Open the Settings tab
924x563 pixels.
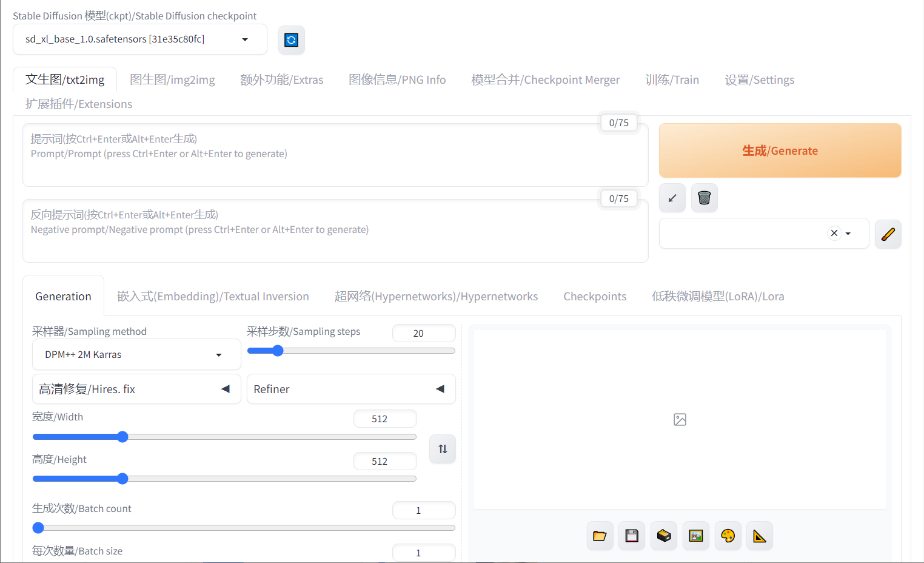(x=759, y=79)
